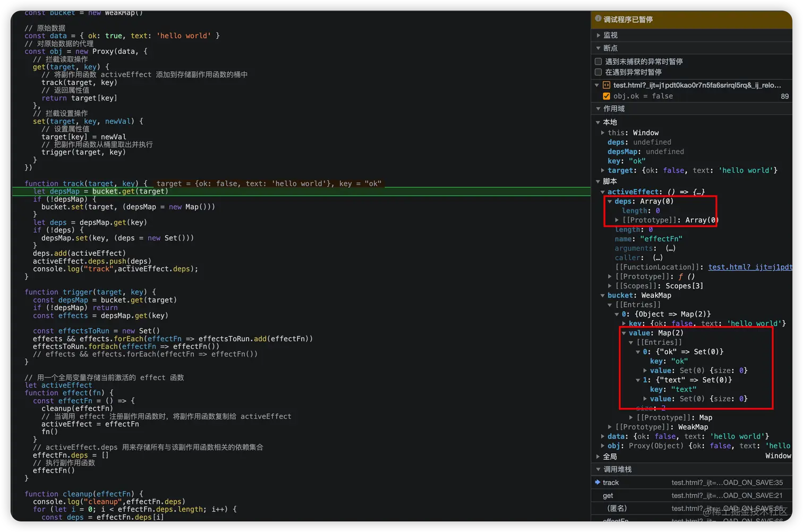This screenshot has height=532, width=803.
Task: Select the (匿名) call stack frame
Action: click(x=691, y=508)
